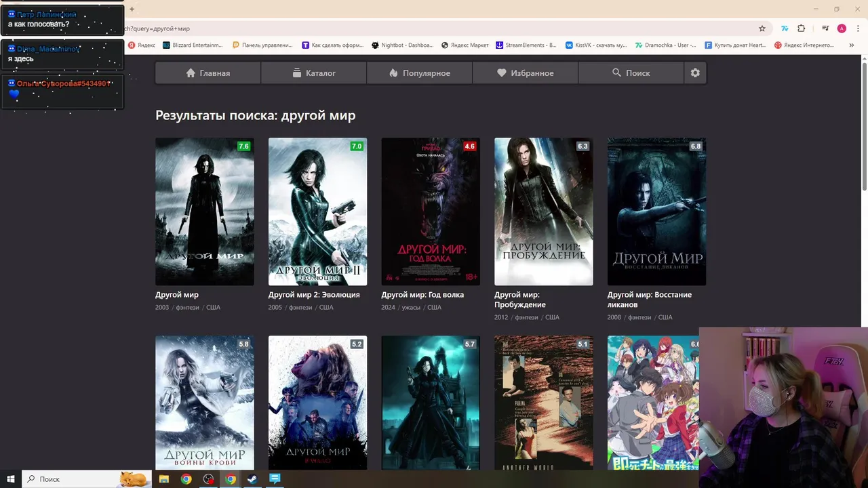Click the poster rated 5.2
The height and width of the screenshot is (488, 868).
[x=317, y=403]
